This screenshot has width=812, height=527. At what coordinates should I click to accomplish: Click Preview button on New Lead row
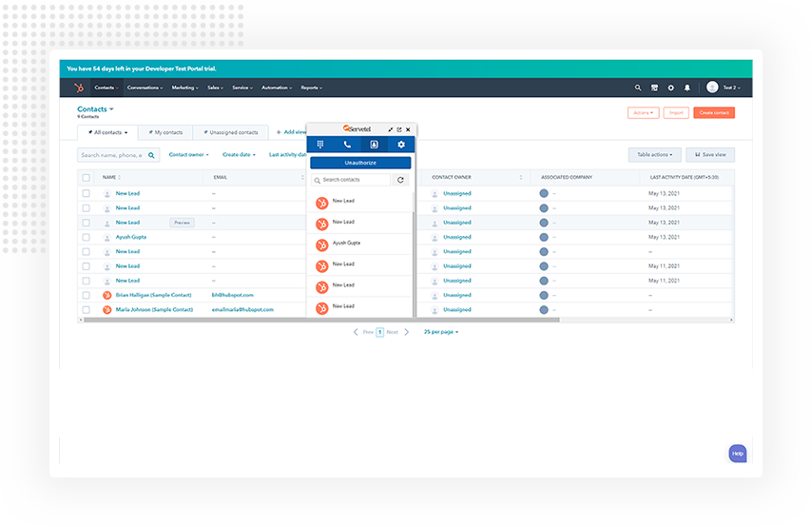tap(182, 223)
